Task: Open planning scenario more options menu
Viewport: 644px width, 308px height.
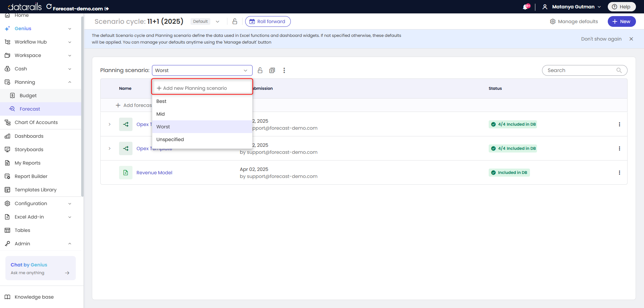Action: [x=284, y=70]
